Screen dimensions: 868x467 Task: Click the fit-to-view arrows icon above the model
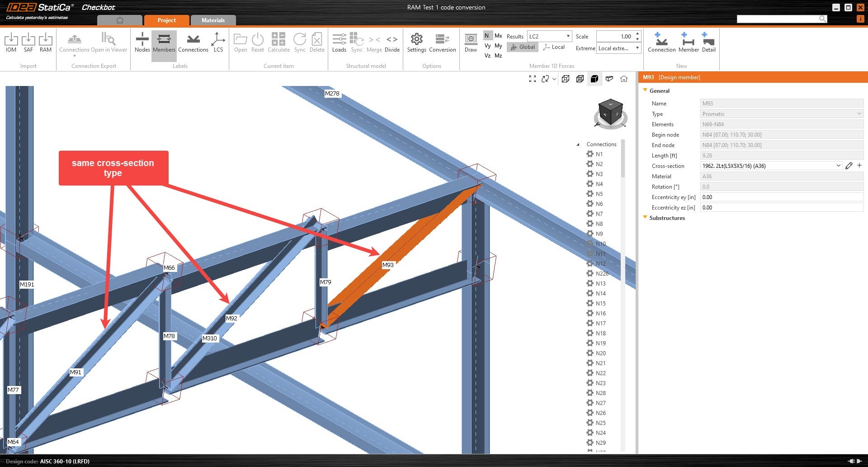point(532,79)
